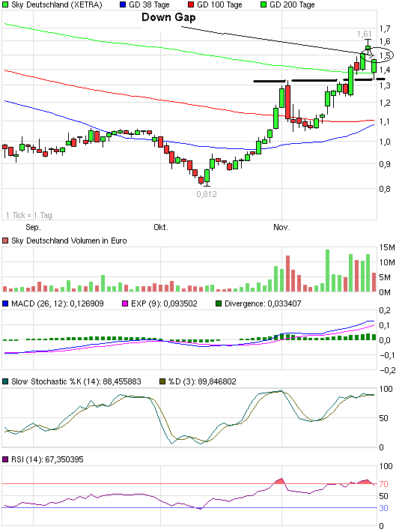The width and height of the screenshot is (408, 532).
Task: Click the dark green Divergence legend swatch
Action: pos(219,303)
